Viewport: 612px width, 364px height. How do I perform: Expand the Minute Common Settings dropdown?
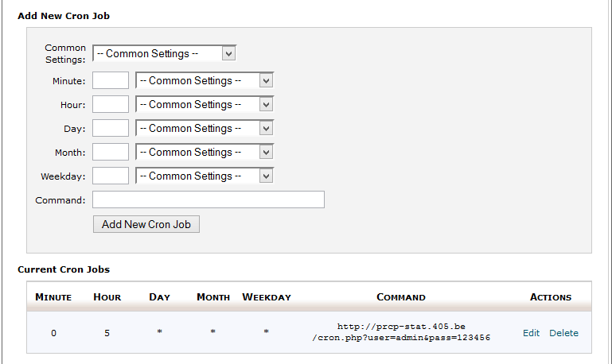click(205, 80)
